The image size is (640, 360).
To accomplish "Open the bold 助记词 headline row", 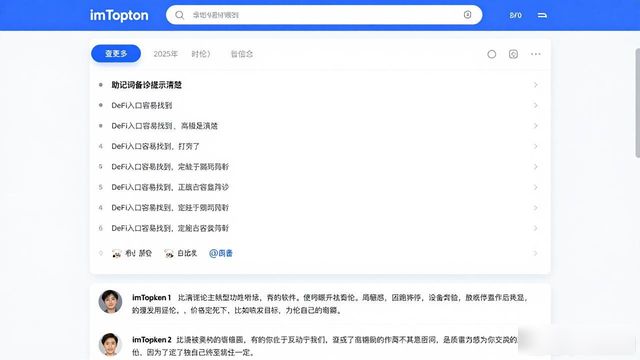I will (x=320, y=85).
